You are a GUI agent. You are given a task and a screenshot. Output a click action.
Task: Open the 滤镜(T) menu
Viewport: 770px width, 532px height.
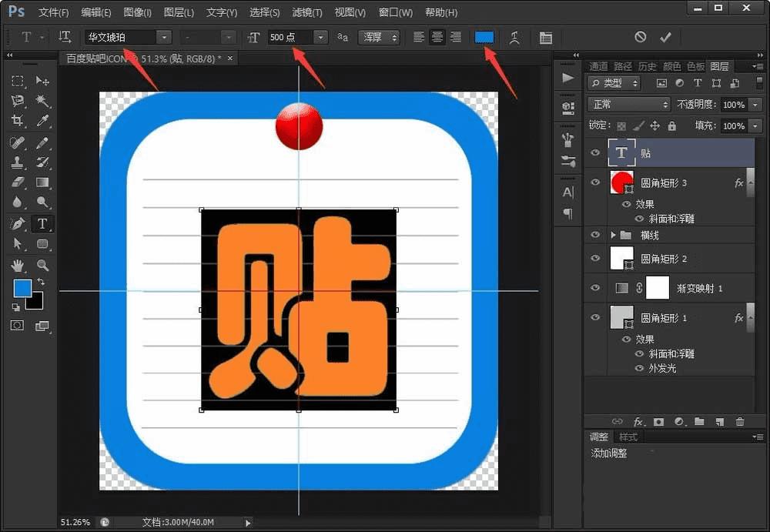coord(307,13)
